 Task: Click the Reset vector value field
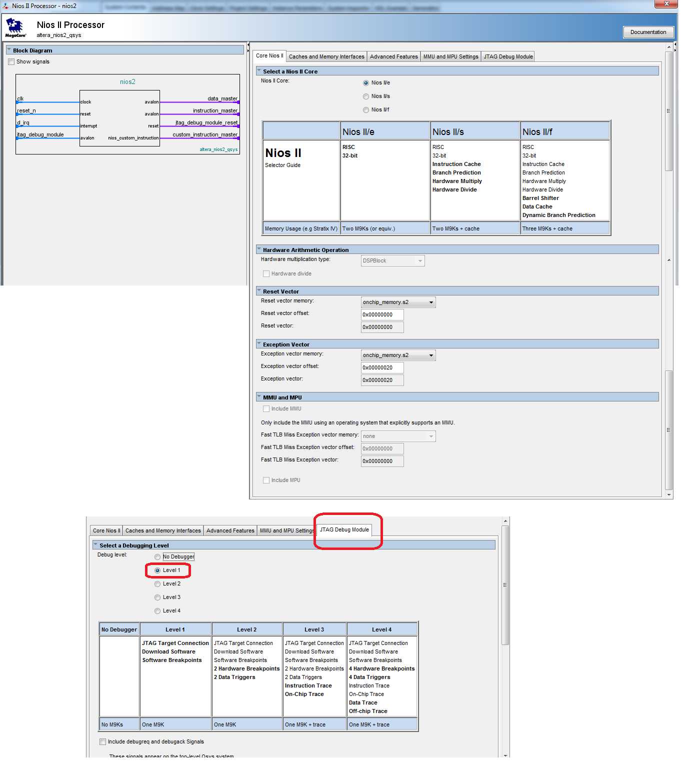(x=382, y=327)
